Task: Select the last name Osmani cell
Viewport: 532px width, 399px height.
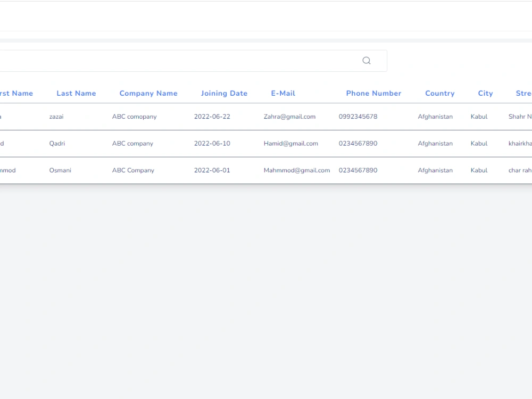Action: point(60,170)
